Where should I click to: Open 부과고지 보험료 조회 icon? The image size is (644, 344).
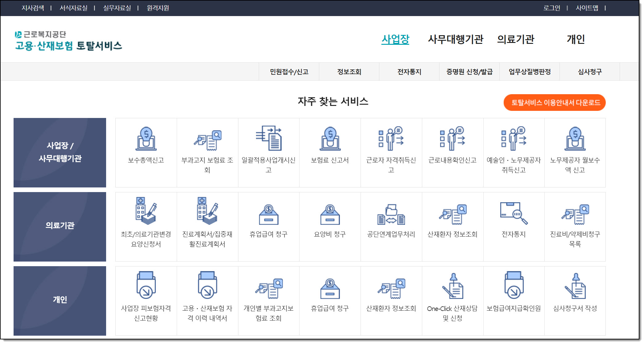coord(207,141)
